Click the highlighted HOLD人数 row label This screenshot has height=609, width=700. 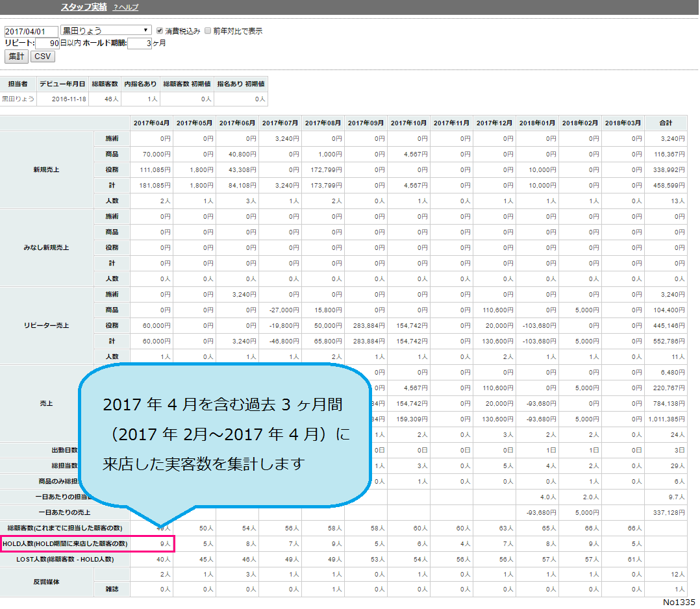pyautogui.click(x=65, y=543)
